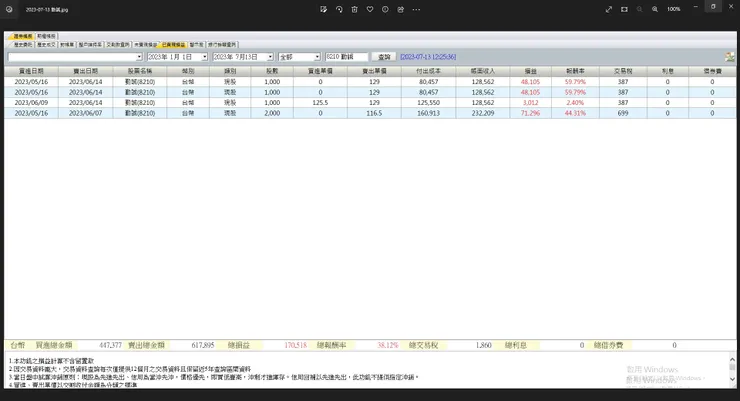Mark the image as favorite with heart icon

click(370, 9)
